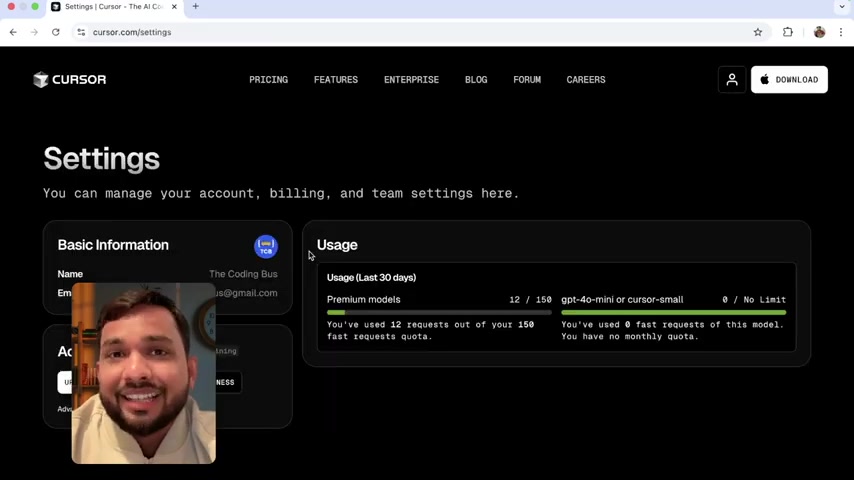
Task: Click the Download button with Apple logo
Action: click(789, 80)
